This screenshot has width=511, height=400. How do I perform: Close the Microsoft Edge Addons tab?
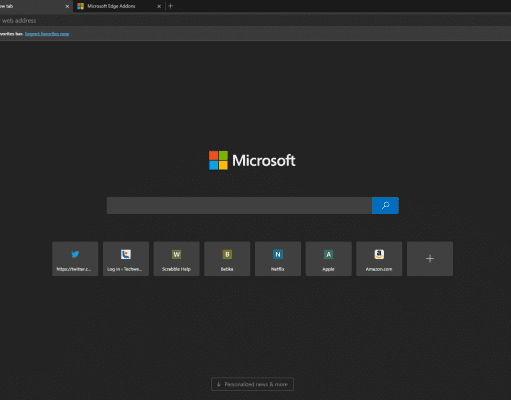point(159,6)
